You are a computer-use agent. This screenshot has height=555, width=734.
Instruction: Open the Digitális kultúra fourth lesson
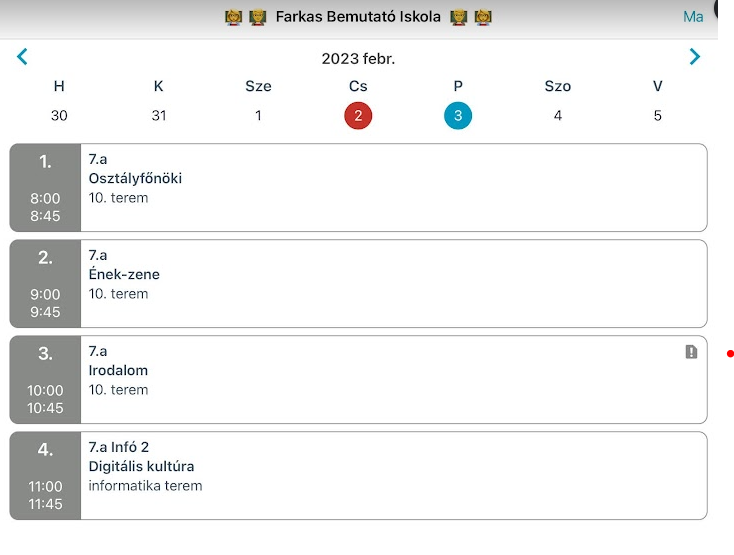point(359,475)
